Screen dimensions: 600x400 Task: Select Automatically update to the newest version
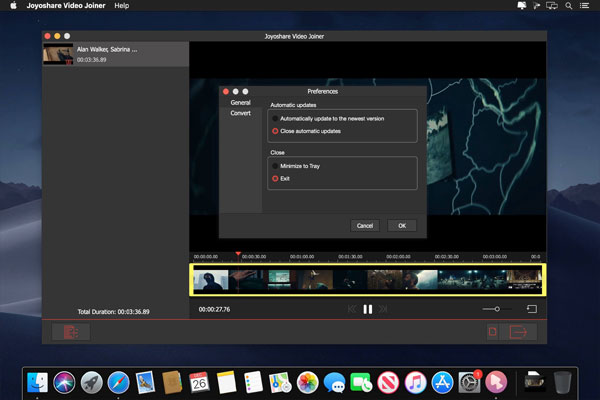coord(276,118)
